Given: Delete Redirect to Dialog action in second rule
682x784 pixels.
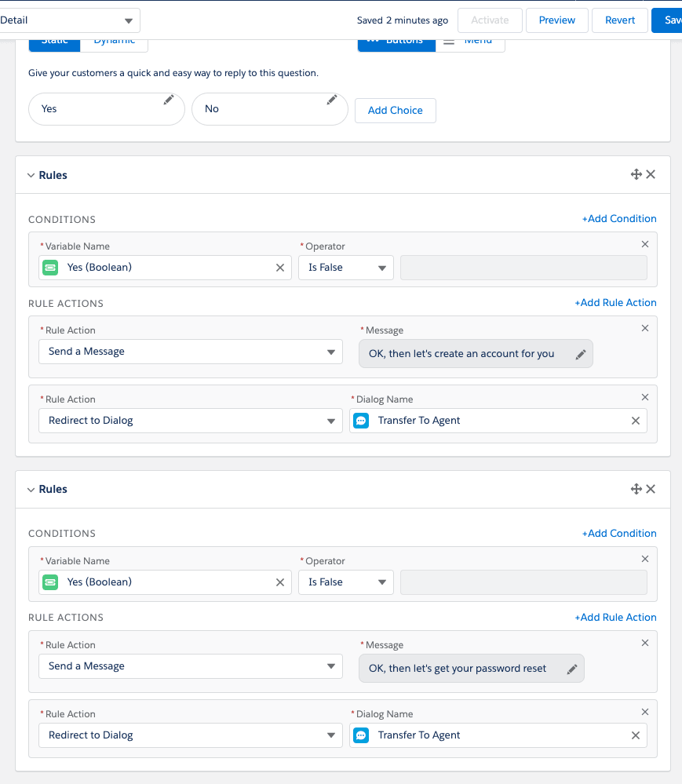Looking at the screenshot, I should 645,712.
